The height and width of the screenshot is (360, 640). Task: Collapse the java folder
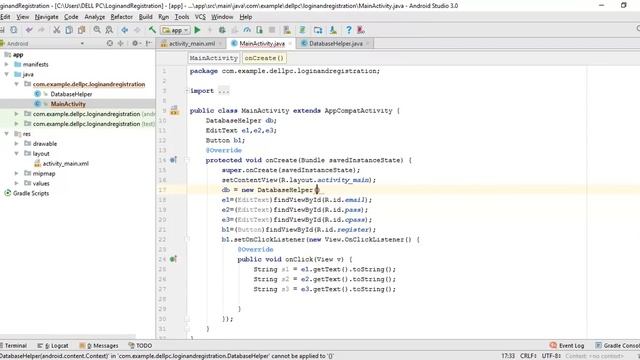[x=7, y=74]
